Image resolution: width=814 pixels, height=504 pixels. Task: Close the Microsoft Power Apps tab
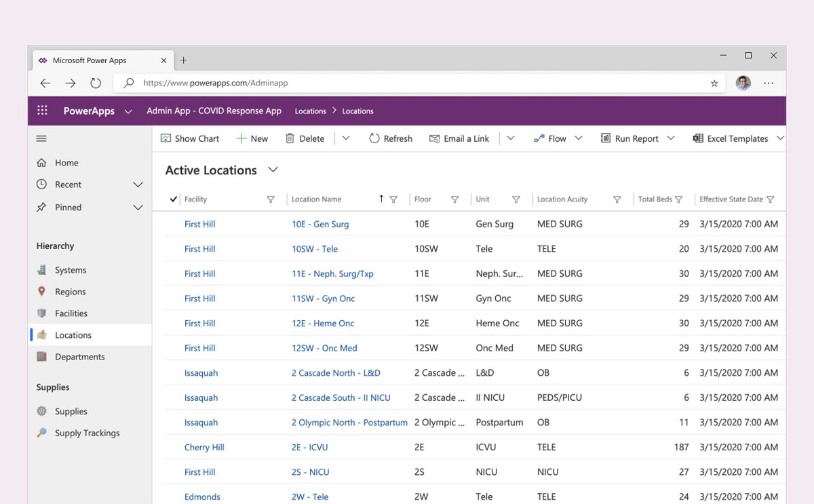coord(163,60)
